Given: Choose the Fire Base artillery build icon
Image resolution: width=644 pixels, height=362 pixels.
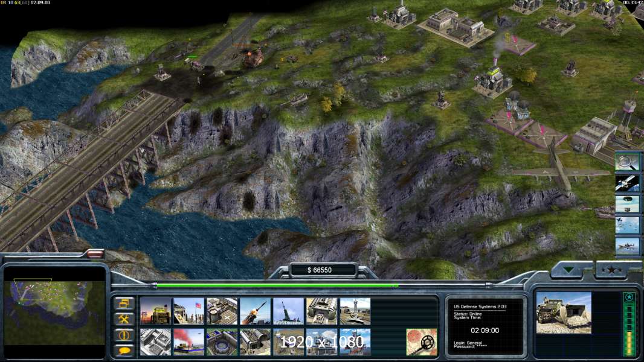Looking at the screenshot, I should click(x=288, y=311).
